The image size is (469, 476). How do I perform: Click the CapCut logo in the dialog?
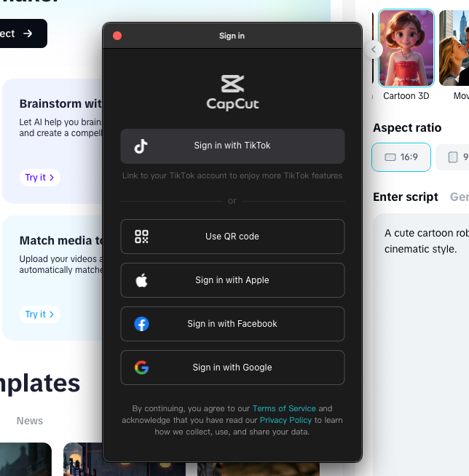click(x=232, y=92)
